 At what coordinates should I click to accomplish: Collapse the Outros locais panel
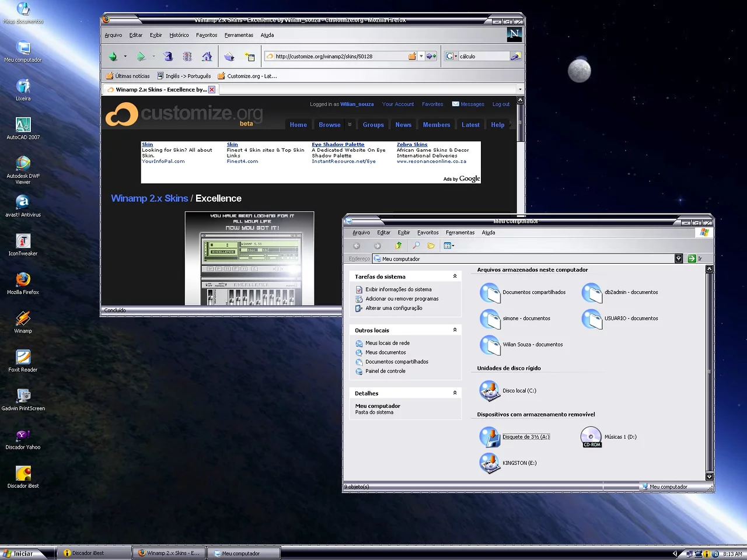tap(455, 330)
